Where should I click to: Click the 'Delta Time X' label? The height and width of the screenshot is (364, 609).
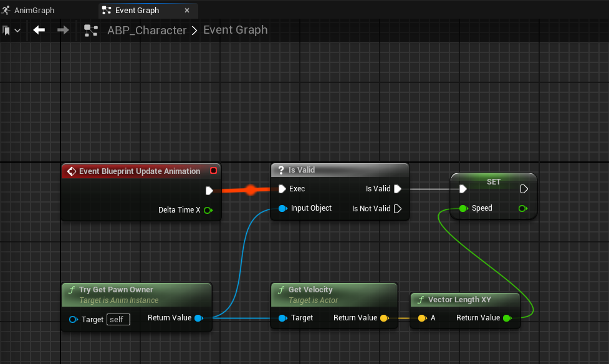pos(180,210)
